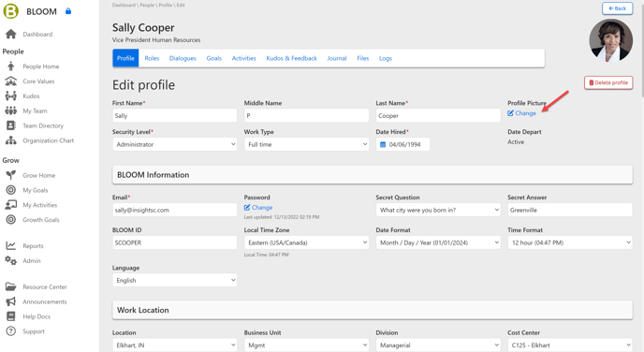Switch to the Activities tab
644x352 pixels.
pyautogui.click(x=244, y=58)
